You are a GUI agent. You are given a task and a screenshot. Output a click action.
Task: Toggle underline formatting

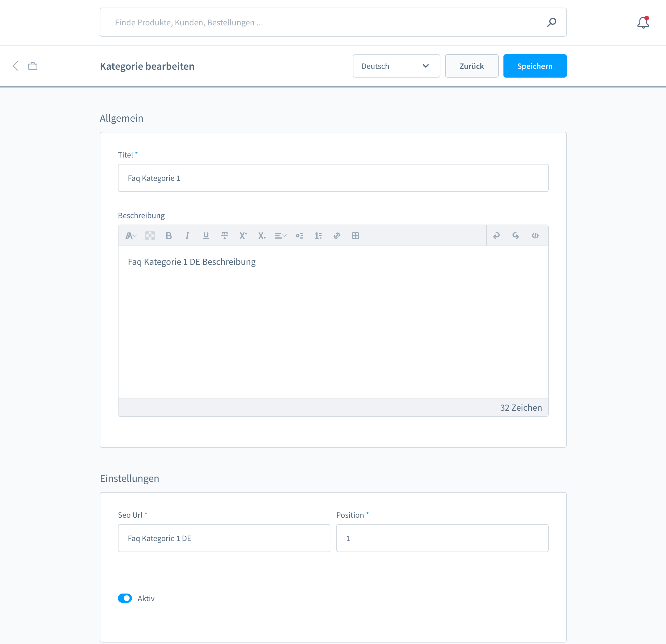(206, 236)
